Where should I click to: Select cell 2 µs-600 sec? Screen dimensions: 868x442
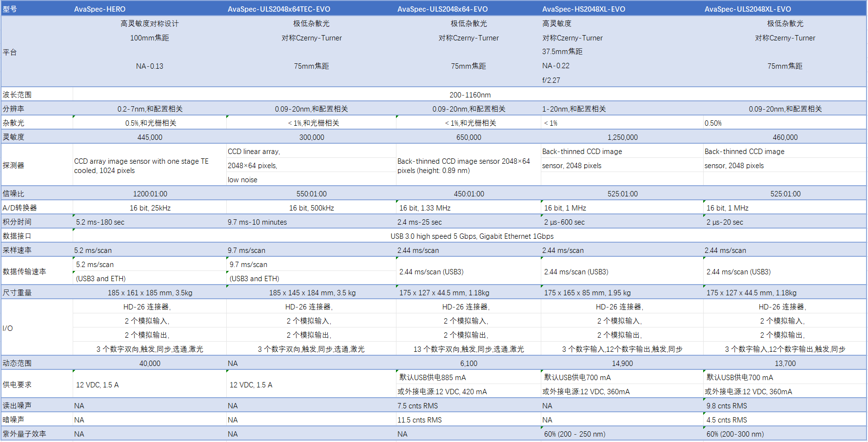[x=622, y=222]
